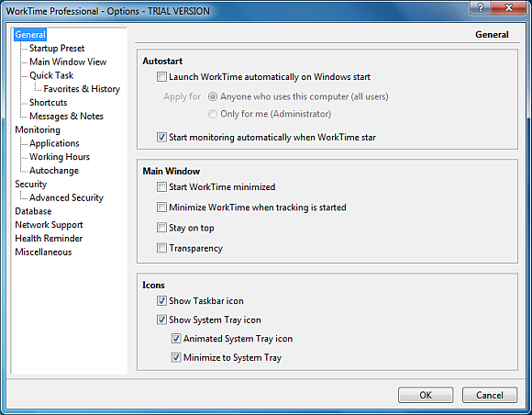The image size is (532, 415).
Task: Check Minimize WorkTime when tracking is started
Action: click(x=161, y=207)
